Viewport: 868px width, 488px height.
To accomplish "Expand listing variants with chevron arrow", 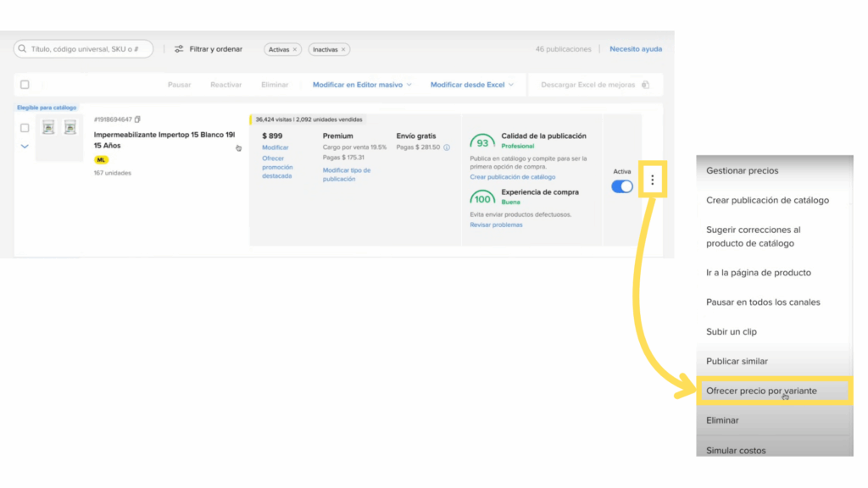I will coord(25,147).
